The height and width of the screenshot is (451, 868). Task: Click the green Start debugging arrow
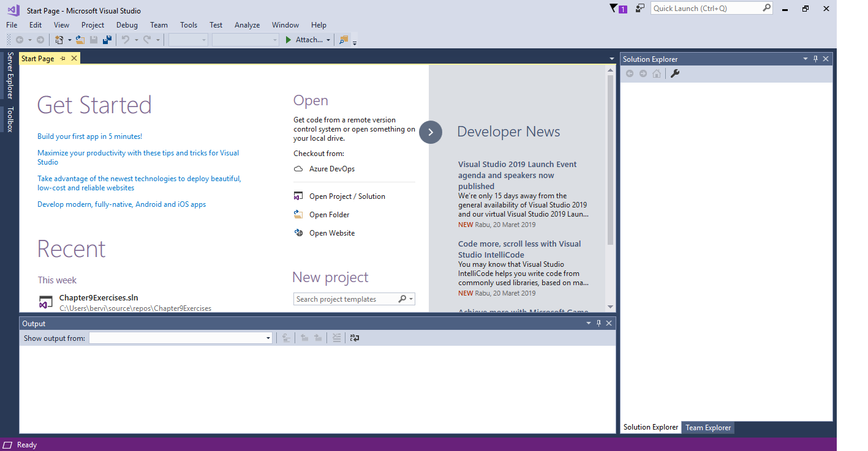(289, 40)
